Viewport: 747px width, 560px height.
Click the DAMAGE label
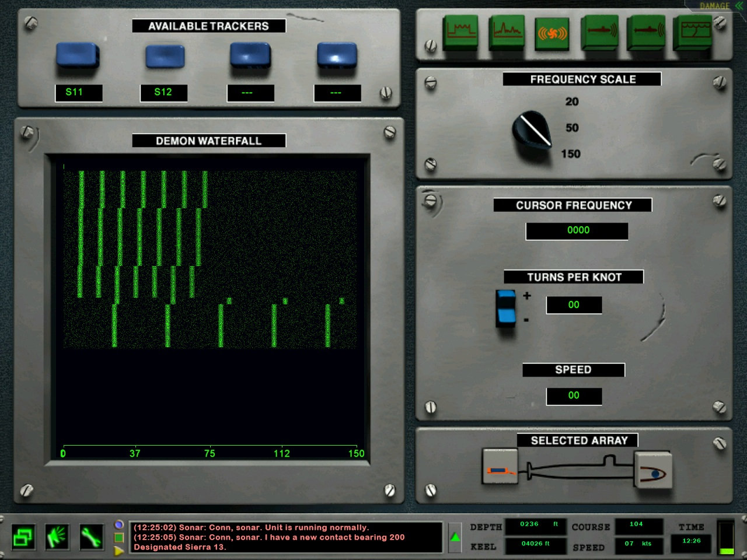(715, 6)
